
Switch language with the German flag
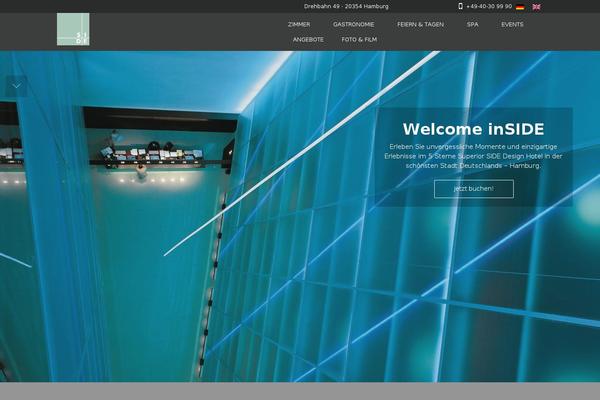(520, 7)
